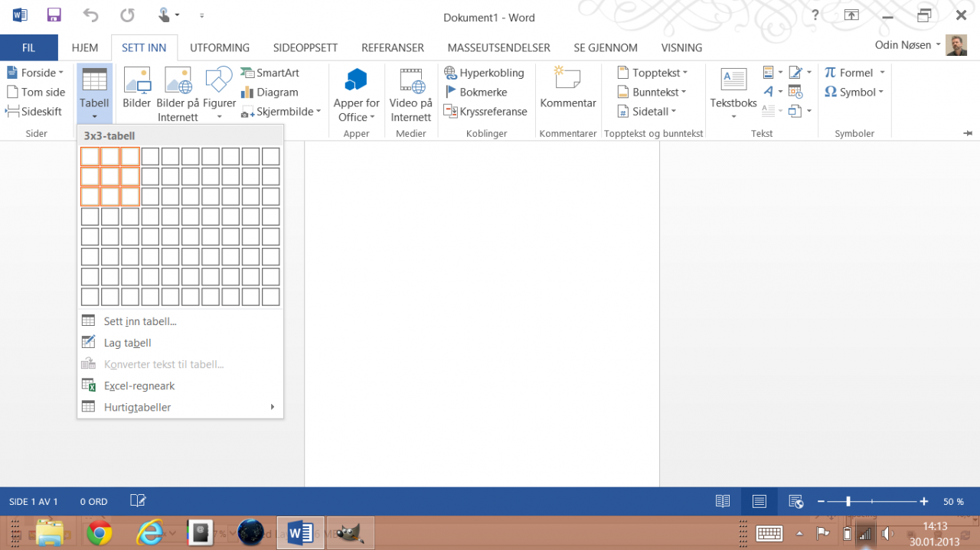Toggle touch/mouse mode icon
This screenshot has width=980, height=550.
click(165, 15)
